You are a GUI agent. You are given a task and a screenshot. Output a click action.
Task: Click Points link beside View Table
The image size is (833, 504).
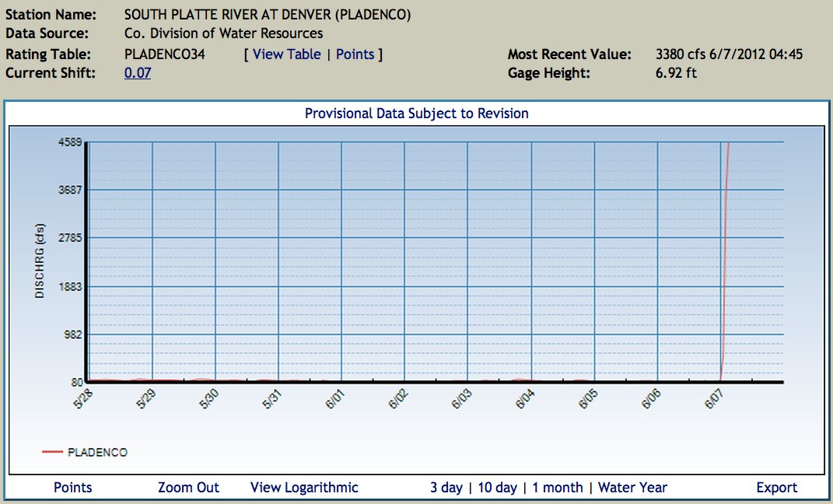pos(355,54)
